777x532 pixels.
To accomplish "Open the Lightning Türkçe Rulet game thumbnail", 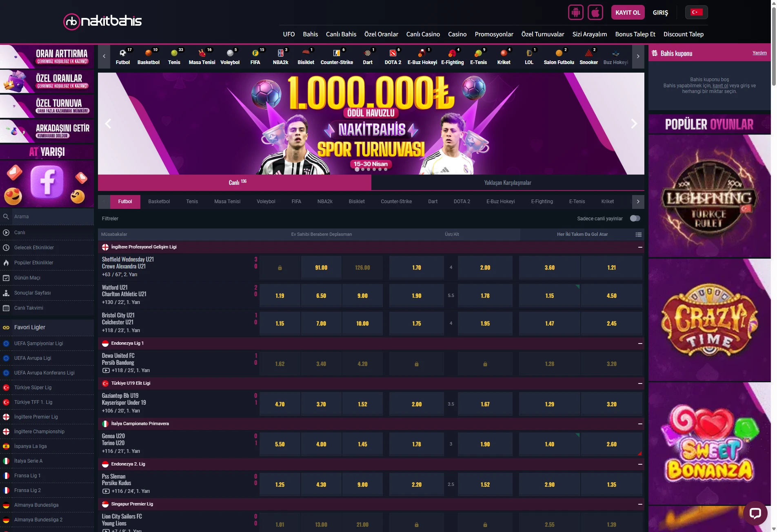I will 709,196.
